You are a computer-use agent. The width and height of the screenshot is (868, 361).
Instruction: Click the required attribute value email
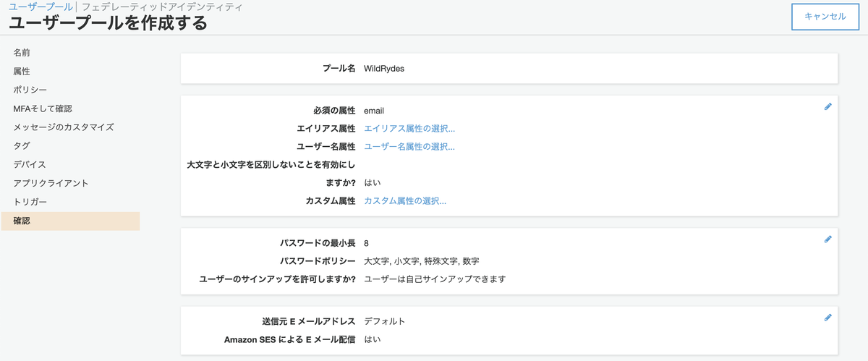point(374,111)
